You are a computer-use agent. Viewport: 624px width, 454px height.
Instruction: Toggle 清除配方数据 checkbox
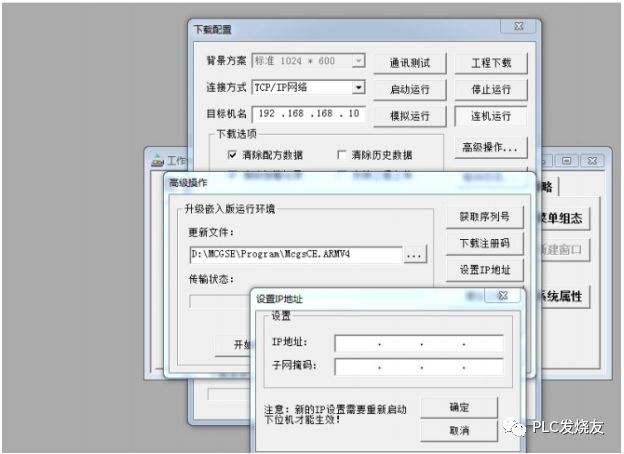tap(232, 154)
